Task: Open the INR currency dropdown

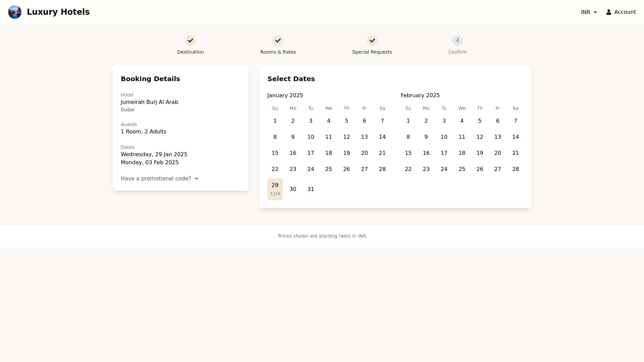Action: (589, 12)
